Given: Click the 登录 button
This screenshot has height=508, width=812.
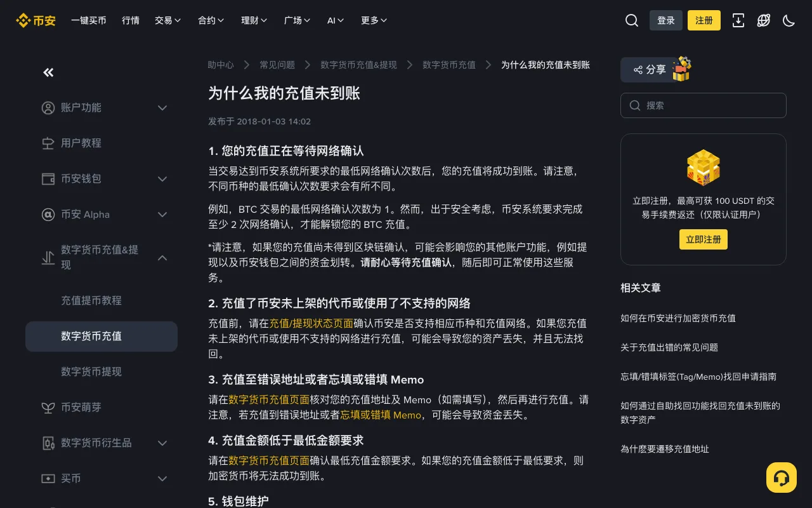Looking at the screenshot, I should 666,20.
